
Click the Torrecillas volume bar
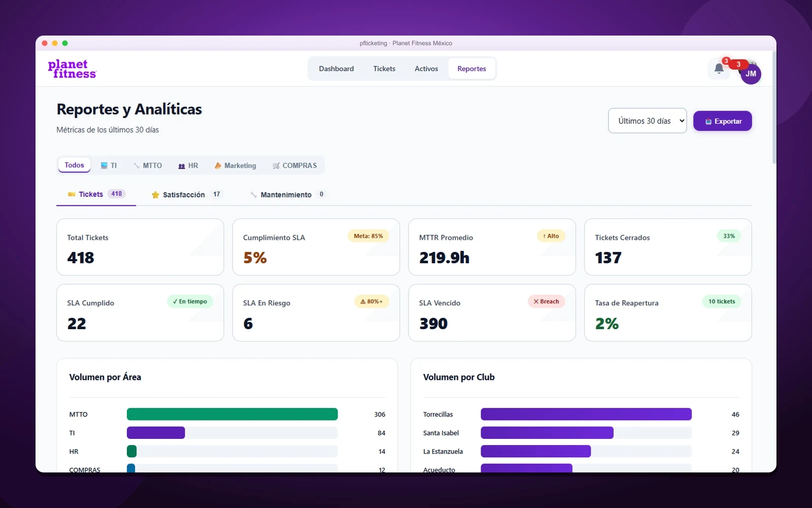[x=586, y=414]
